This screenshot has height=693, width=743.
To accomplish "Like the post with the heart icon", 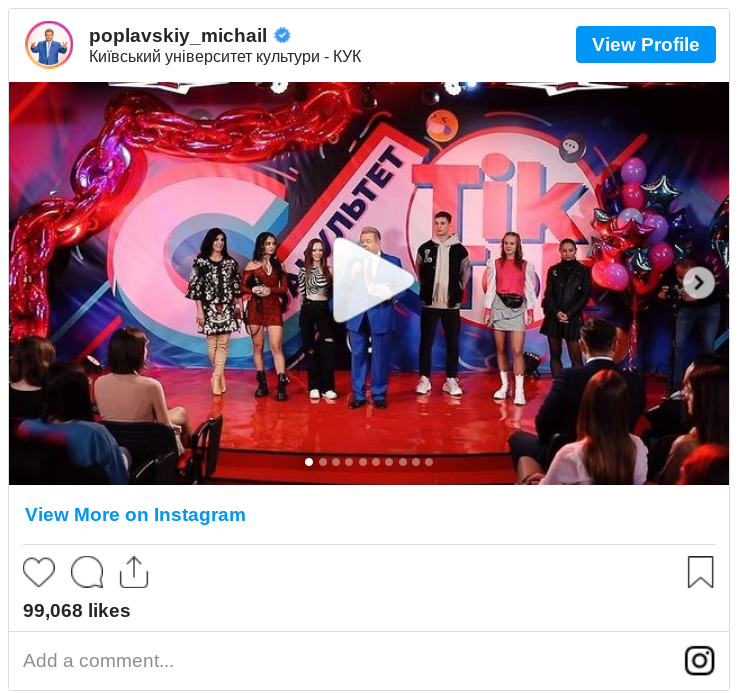I will coord(39,572).
